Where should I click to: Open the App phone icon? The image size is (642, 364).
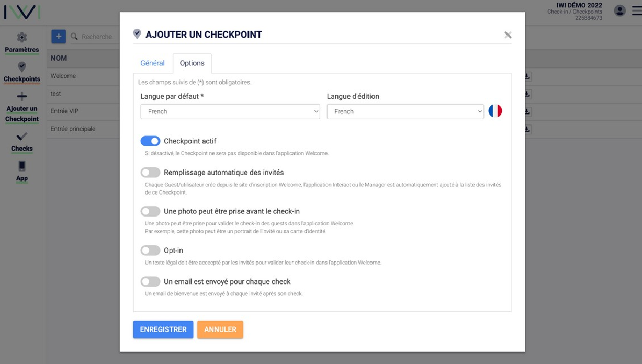click(21, 166)
